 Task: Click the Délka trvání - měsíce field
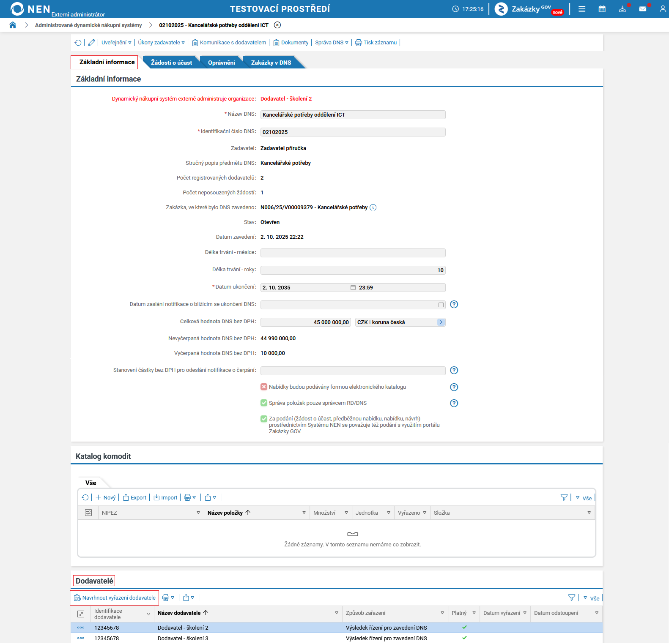pyautogui.click(x=353, y=253)
